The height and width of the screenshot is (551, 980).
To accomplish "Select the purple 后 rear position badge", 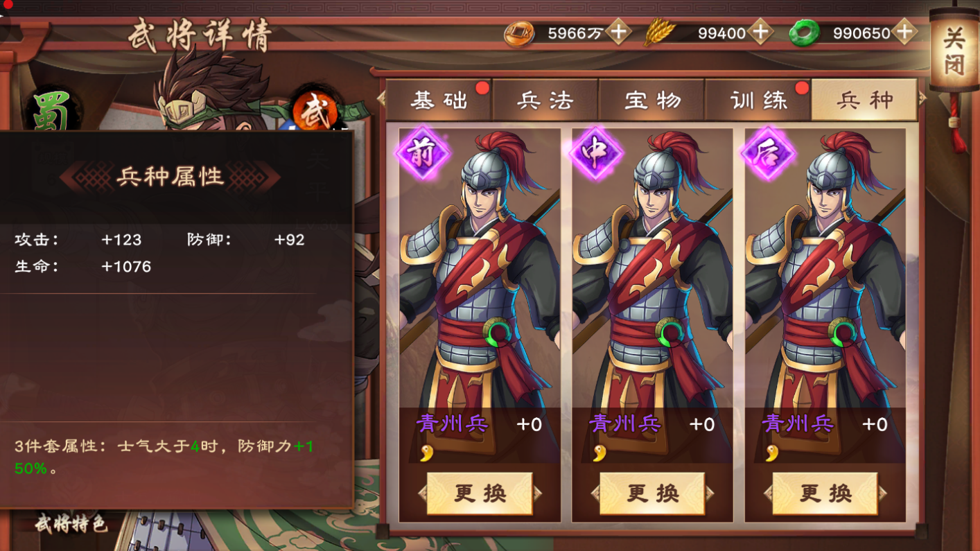I will pyautogui.click(x=768, y=152).
